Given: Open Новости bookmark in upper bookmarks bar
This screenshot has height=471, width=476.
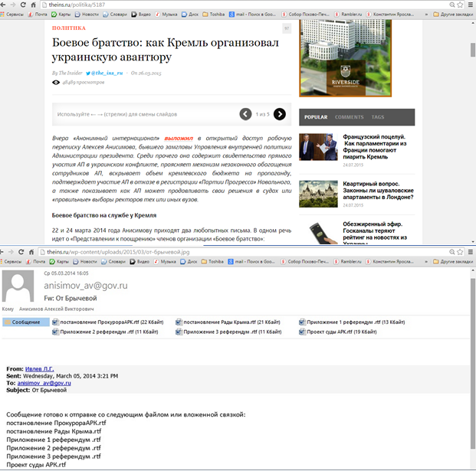Looking at the screenshot, I should 87,15.
